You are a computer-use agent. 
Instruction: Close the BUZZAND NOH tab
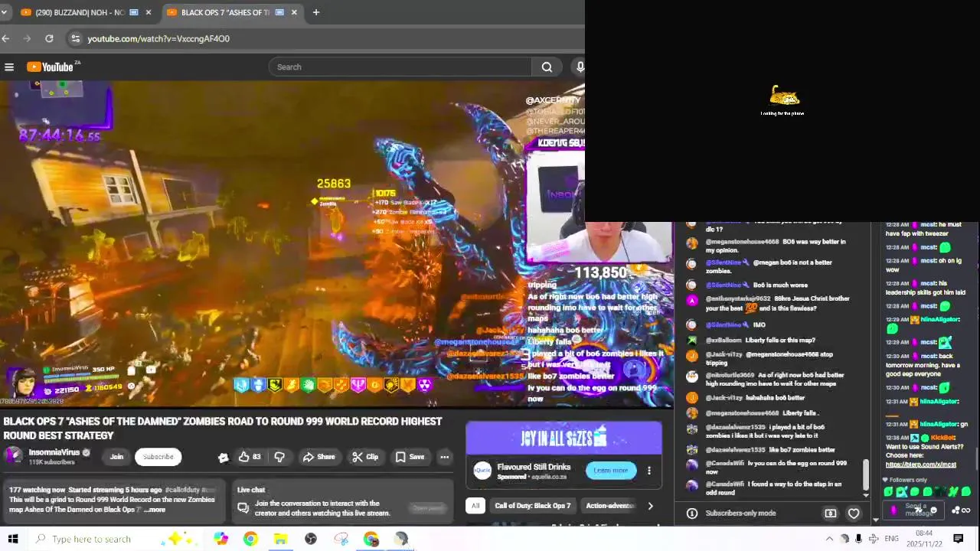coord(148,12)
